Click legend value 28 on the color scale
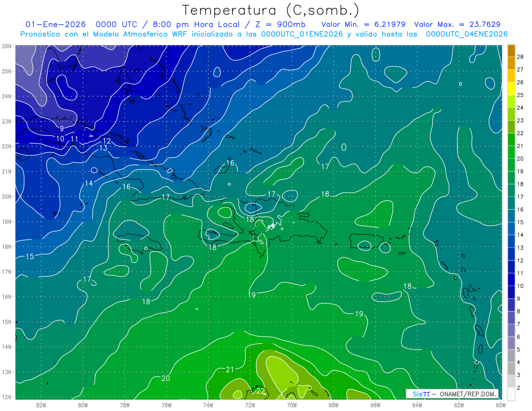Viewport: 532px width, 411px height. coord(520,57)
